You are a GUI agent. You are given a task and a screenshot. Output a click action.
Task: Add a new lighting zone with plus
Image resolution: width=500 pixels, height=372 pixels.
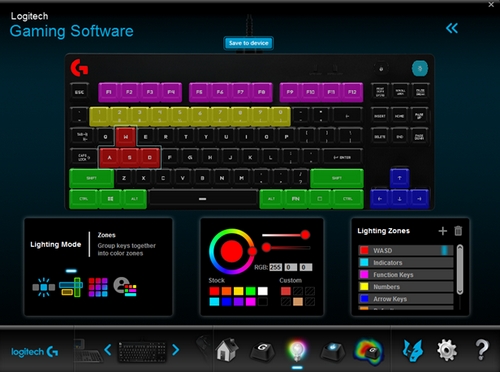(443, 231)
